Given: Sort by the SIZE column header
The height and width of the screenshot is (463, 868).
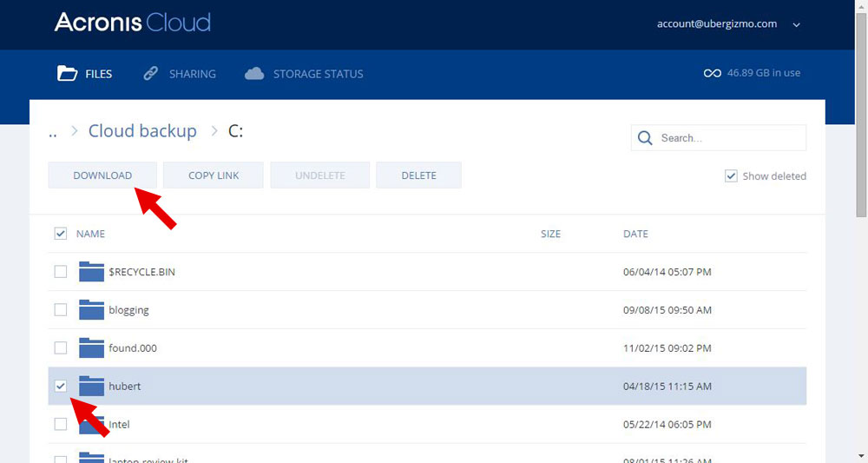Looking at the screenshot, I should (x=551, y=234).
